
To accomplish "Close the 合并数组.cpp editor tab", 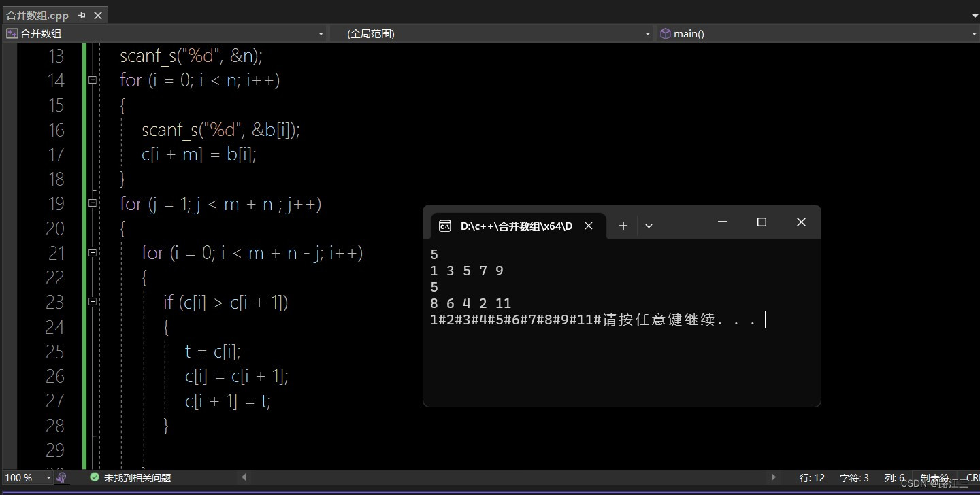I will (98, 15).
